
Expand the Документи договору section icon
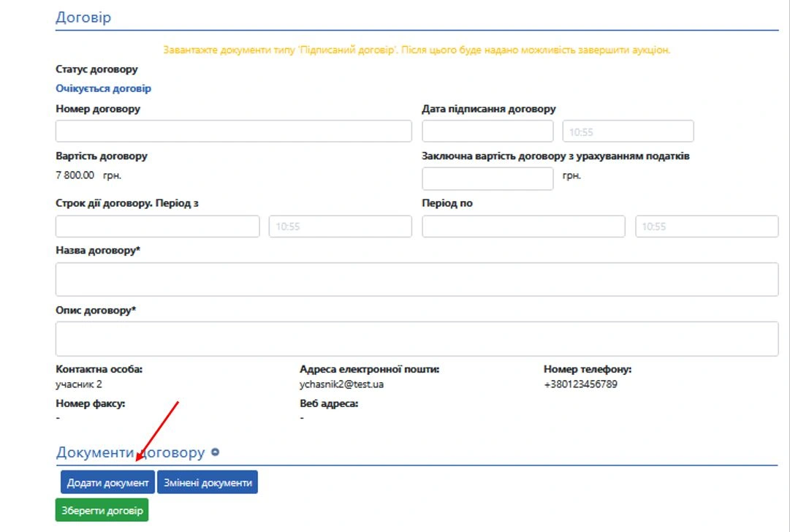[215, 452]
